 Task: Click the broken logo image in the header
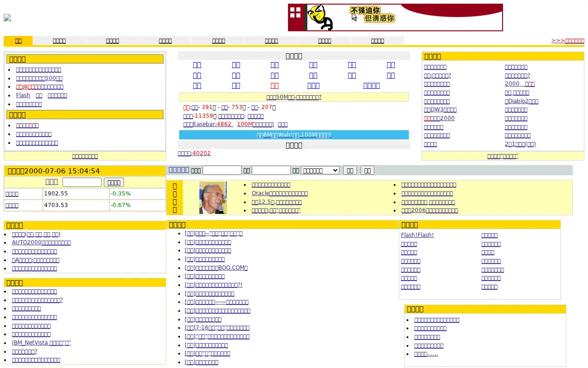click(7, 17)
